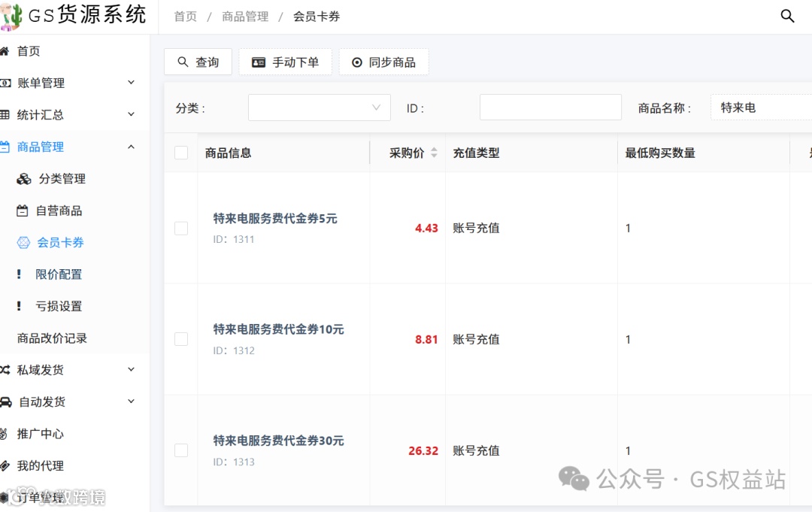This screenshot has height=512, width=812.
Task: Click the search magnifier icon in header
Action: pyautogui.click(x=787, y=16)
